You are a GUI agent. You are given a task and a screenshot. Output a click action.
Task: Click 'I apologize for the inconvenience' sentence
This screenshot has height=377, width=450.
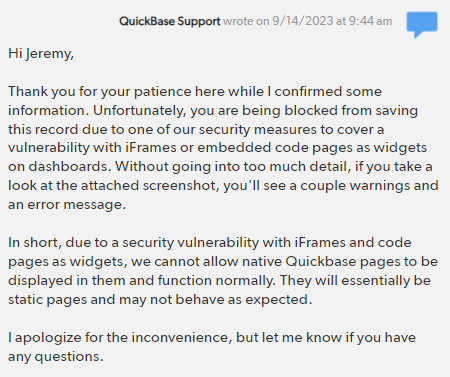119,338
